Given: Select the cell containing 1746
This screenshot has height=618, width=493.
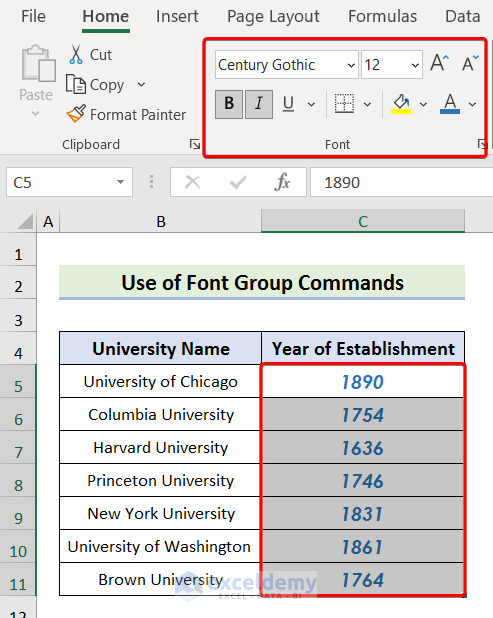Looking at the screenshot, I should [x=363, y=480].
